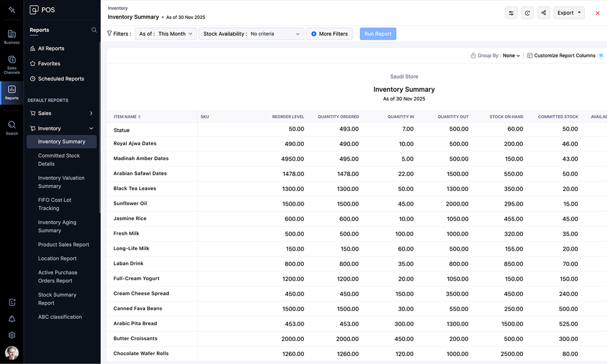Click the report settings sliders icon
This screenshot has width=607, height=364.
click(x=511, y=13)
